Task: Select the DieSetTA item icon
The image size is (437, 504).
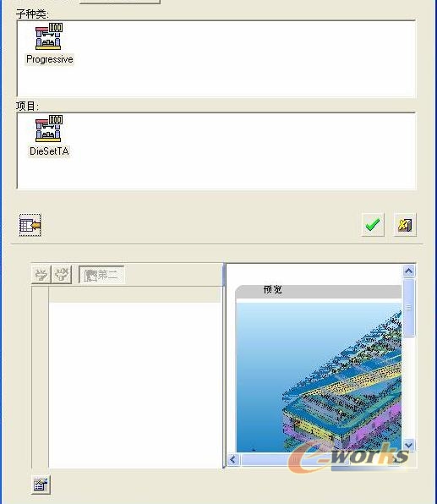Action: click(48, 129)
